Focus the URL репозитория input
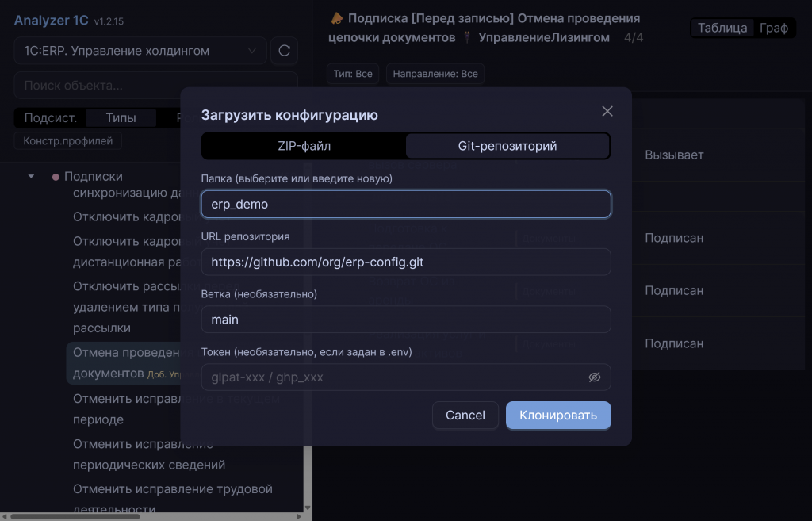 click(x=406, y=262)
